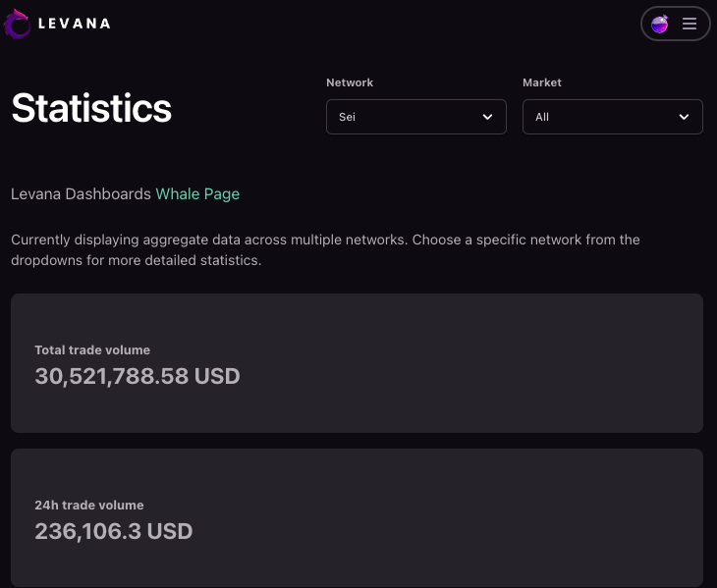Click the chevron arrow in Network selector
717x588 pixels.
[x=488, y=117]
